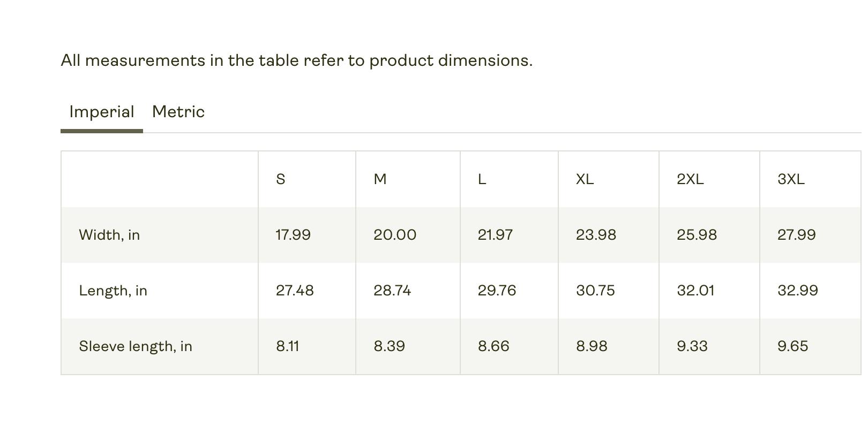Click the 20.00 width cell
This screenshot has width=868, height=426.
click(395, 235)
